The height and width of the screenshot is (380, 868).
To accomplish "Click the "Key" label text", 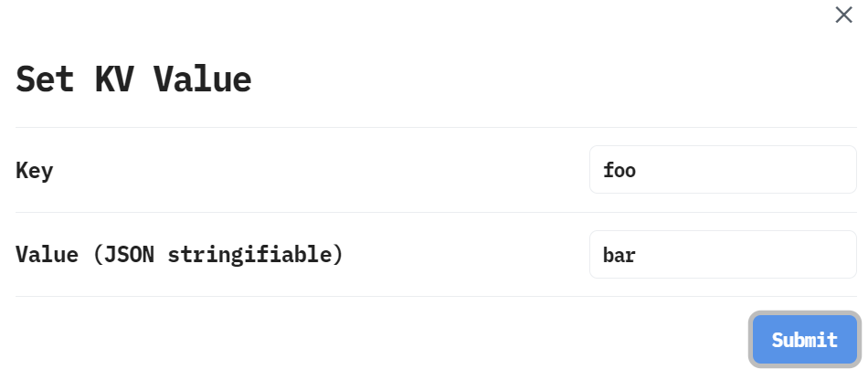I will click(35, 171).
